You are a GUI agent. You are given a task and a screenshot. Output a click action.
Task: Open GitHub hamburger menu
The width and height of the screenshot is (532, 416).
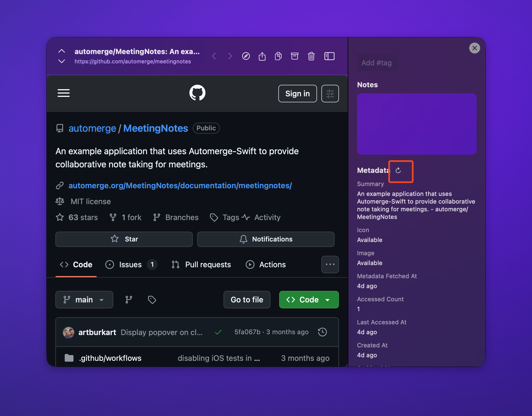tap(64, 93)
